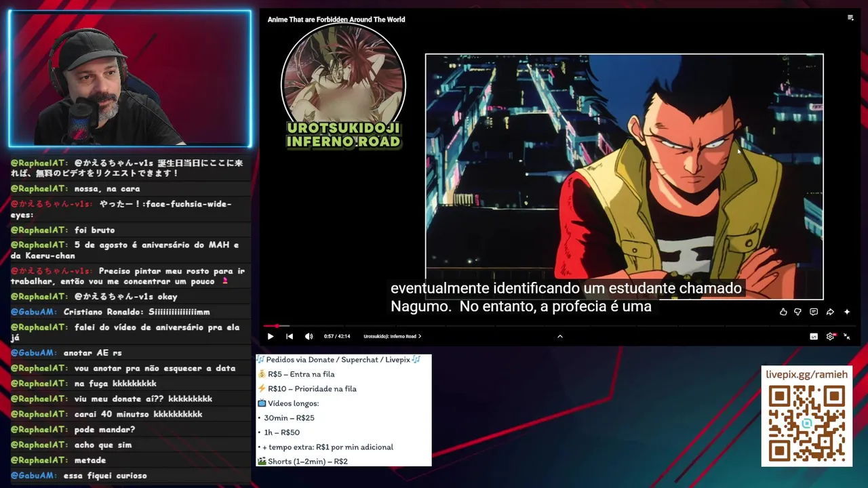Open the video comments panel
The image size is (868, 488).
(814, 312)
